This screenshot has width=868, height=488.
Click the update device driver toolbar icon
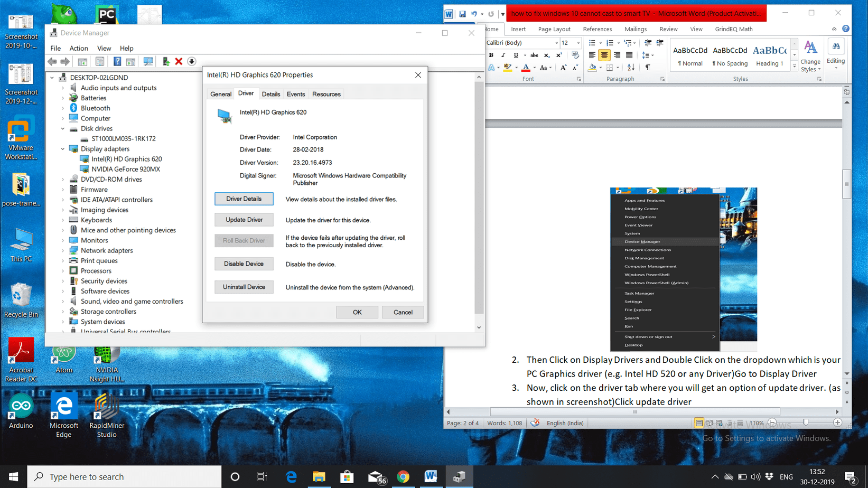[166, 62]
